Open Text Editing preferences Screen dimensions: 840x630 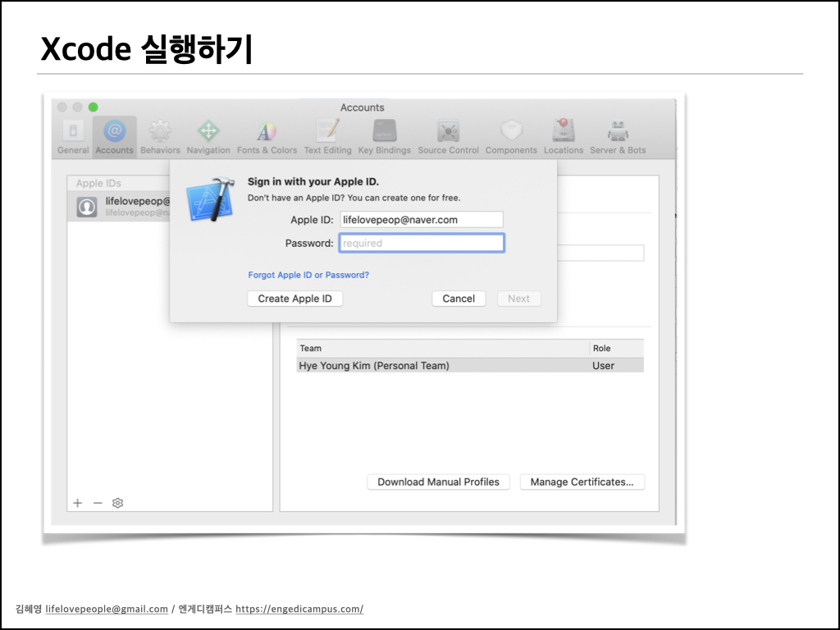coord(328,137)
